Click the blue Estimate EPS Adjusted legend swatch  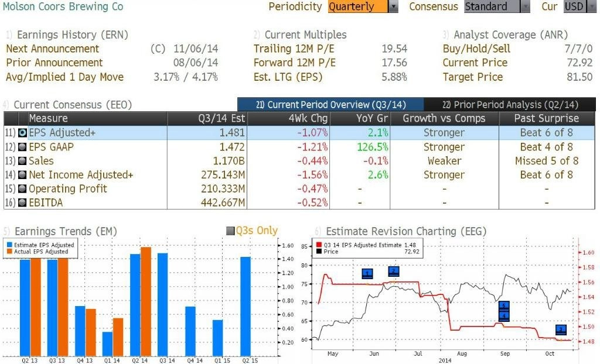(9, 245)
